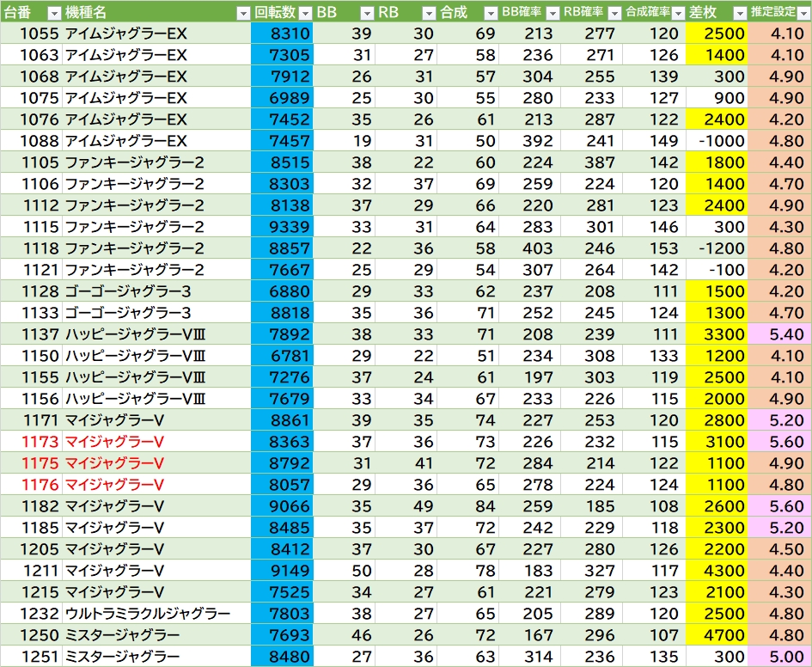Open the 回転数 column filter dropdown
The height and width of the screenshot is (667, 812).
[x=306, y=14]
